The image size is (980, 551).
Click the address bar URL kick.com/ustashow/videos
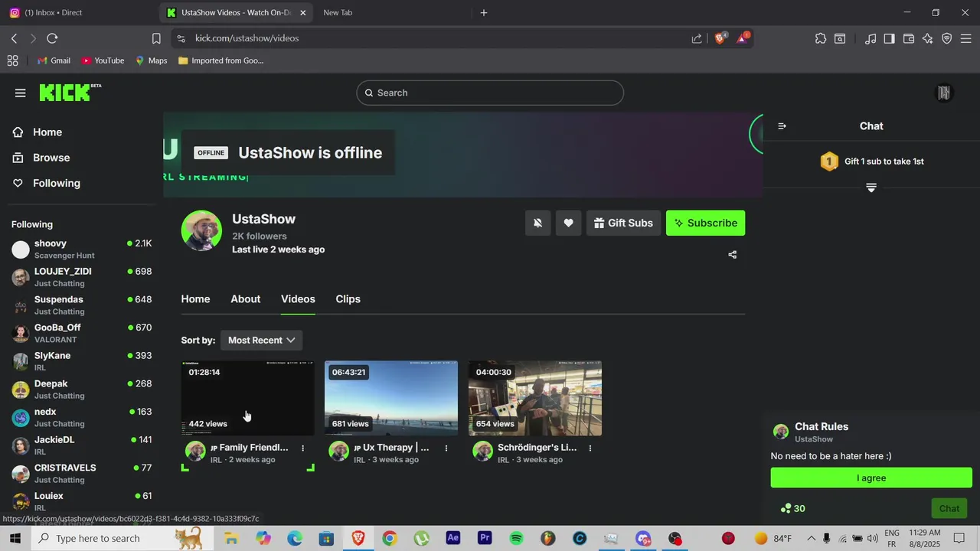(x=247, y=38)
